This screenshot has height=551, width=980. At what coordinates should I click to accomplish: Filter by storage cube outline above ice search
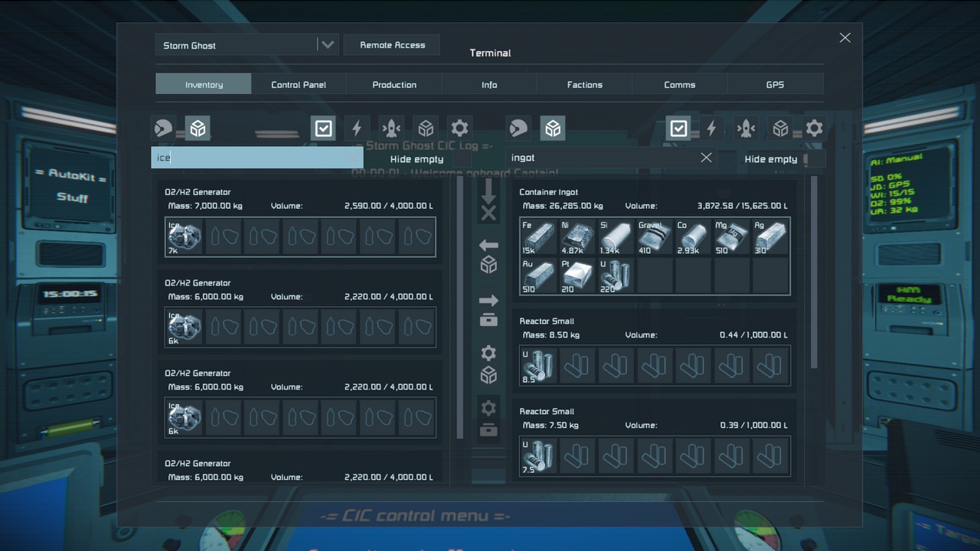click(426, 128)
